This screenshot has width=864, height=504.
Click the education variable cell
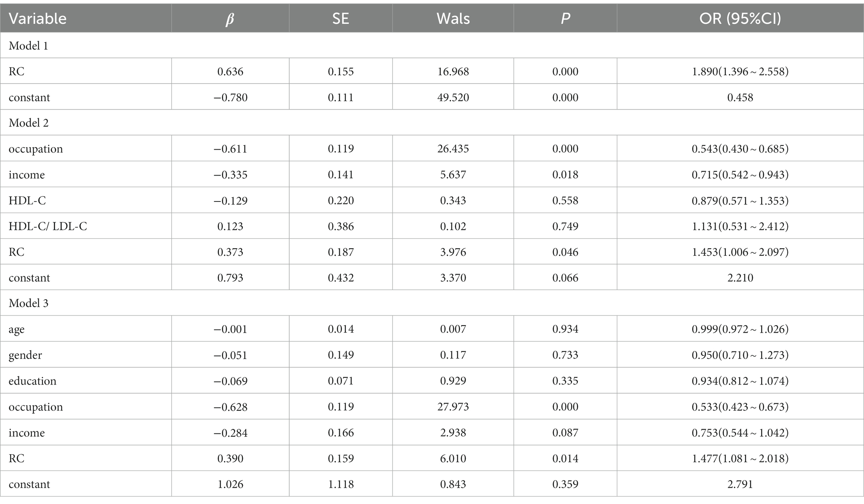click(x=33, y=381)
